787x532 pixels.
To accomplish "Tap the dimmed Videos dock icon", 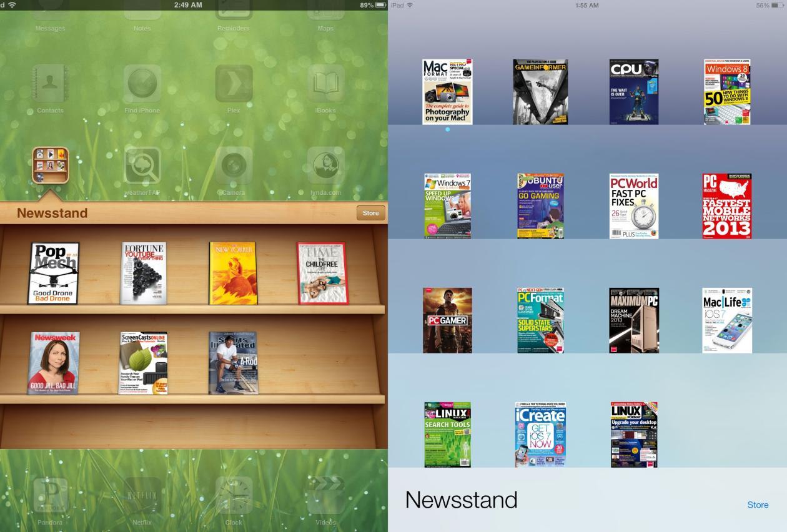I will [325, 496].
